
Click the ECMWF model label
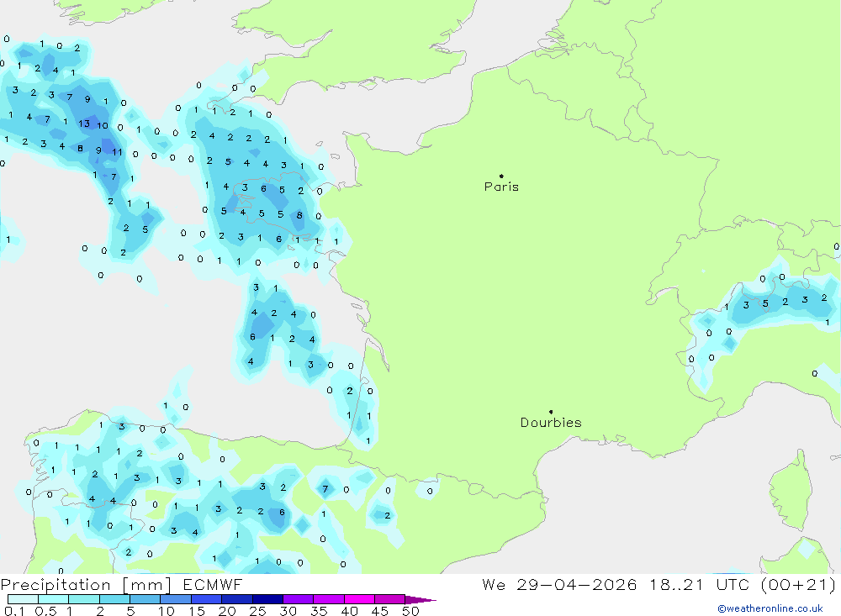(213, 584)
